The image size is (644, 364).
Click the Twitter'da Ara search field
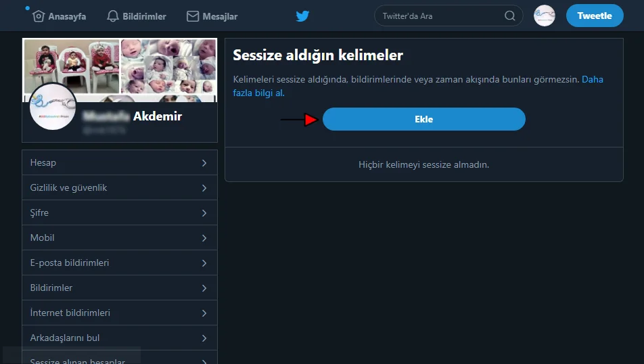click(x=440, y=16)
